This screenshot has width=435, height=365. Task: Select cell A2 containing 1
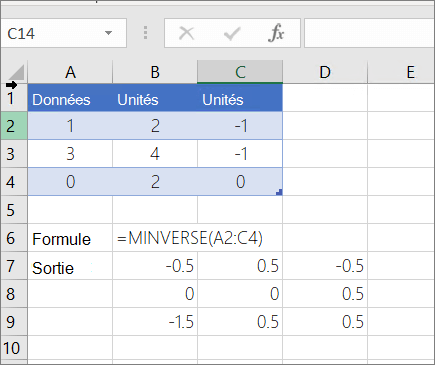click(x=70, y=126)
